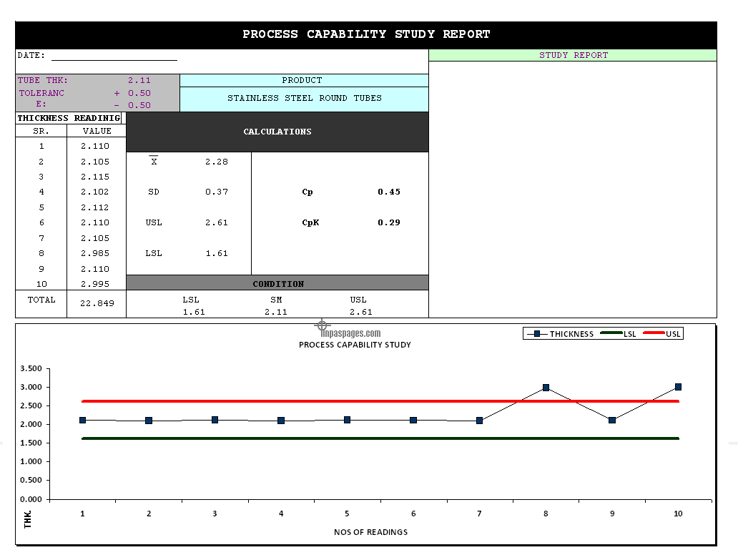Click the green LSL legend entry
This screenshot has width=738, height=560.
619,334
